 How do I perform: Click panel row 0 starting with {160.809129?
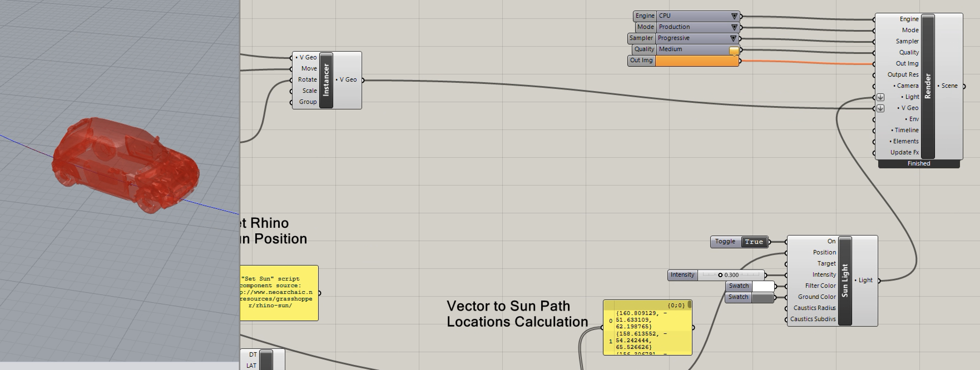[647, 320]
